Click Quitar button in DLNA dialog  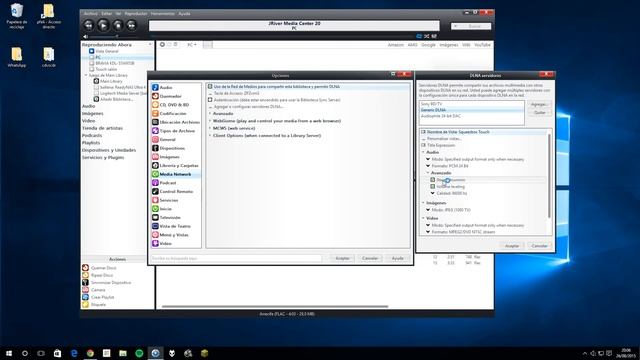[539, 113]
